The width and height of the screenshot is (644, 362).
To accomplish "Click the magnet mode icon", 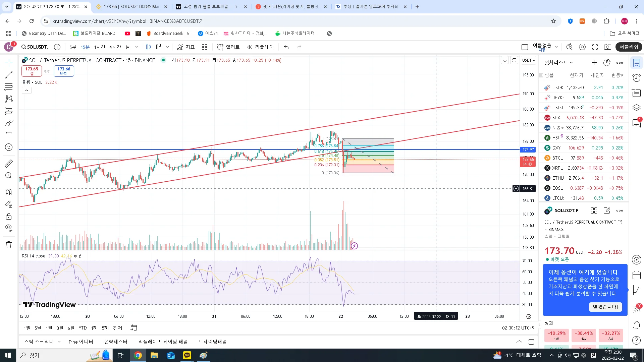I will click(9, 192).
